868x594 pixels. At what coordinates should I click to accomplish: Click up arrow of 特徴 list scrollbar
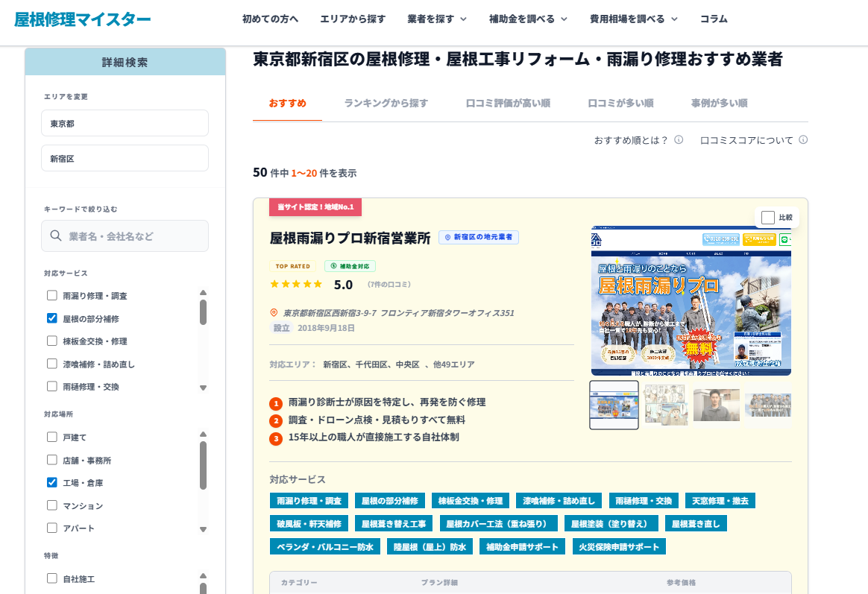[x=203, y=576]
